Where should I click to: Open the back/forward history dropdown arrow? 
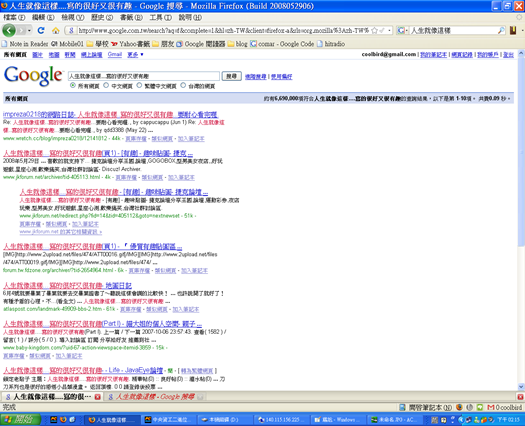coord(29,30)
